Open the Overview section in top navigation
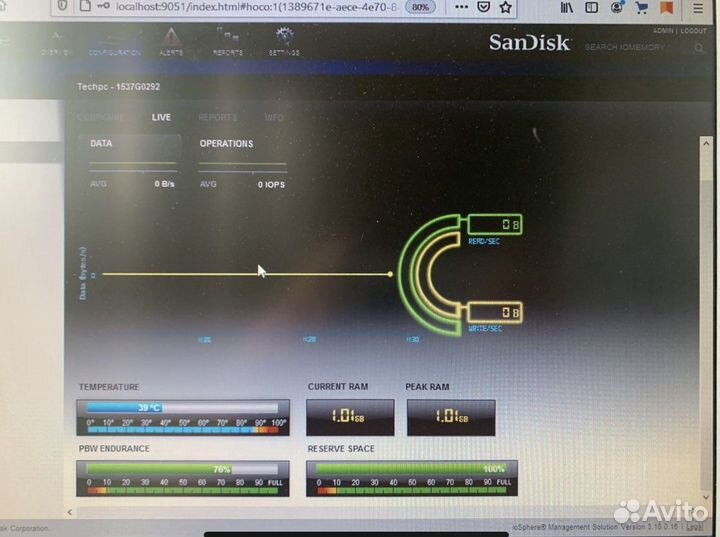720x537 pixels. click(x=56, y=44)
